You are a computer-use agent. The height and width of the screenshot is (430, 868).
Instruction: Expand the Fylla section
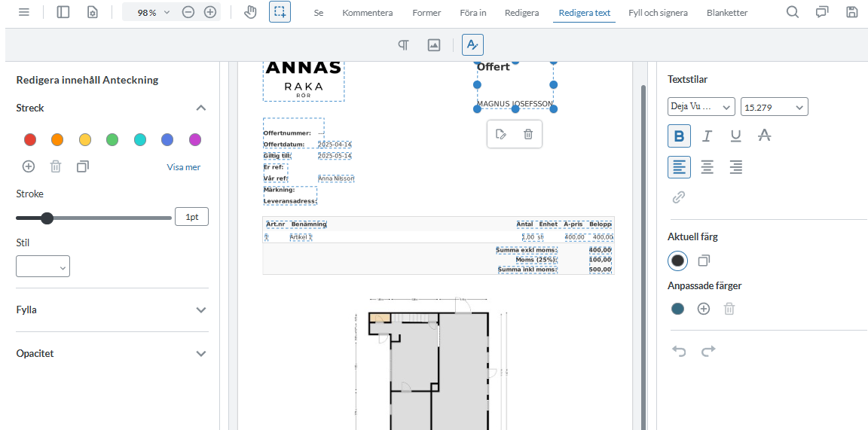pyautogui.click(x=112, y=310)
